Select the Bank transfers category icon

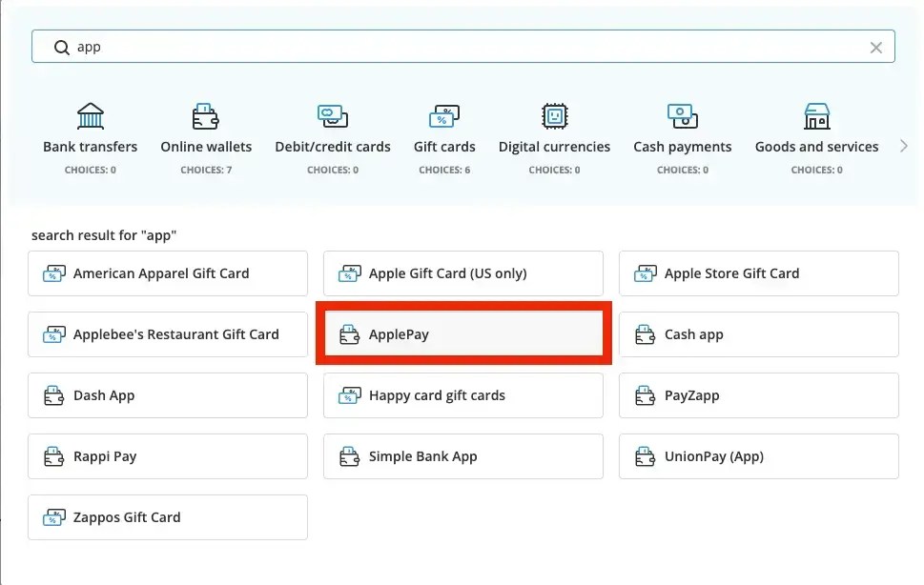[x=90, y=114]
